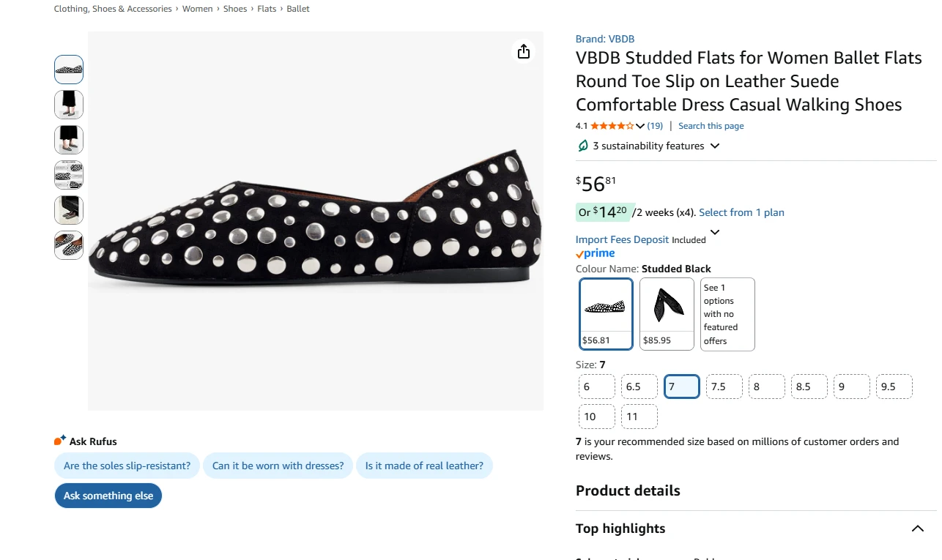Ask Rufus 'Is it made of real leather?'
This screenshot has width=942, height=560.
tap(424, 466)
